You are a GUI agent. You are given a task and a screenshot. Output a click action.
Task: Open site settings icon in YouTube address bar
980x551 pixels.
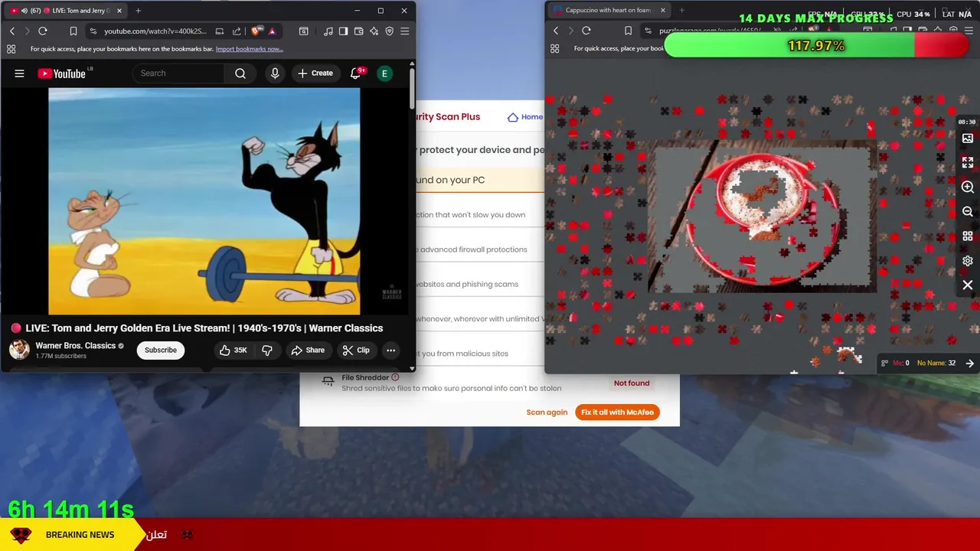[93, 31]
